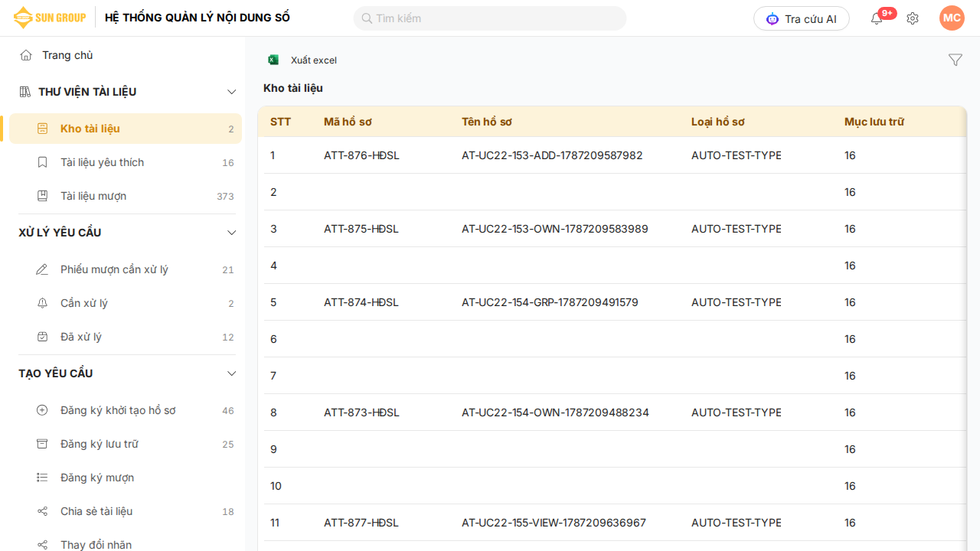980x551 pixels.
Task: Click the bookmark icon for Tài liệu yêu thích
Action: 43,162
